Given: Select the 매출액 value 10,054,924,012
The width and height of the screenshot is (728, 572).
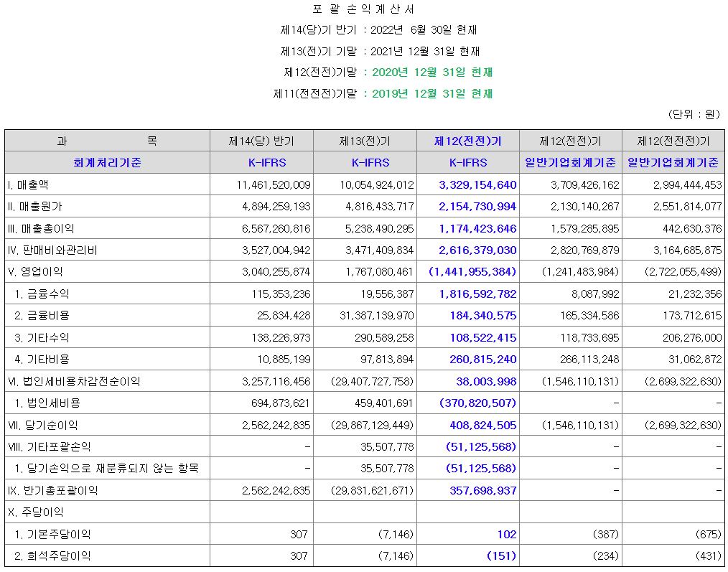Looking at the screenshot, I should point(376,184).
